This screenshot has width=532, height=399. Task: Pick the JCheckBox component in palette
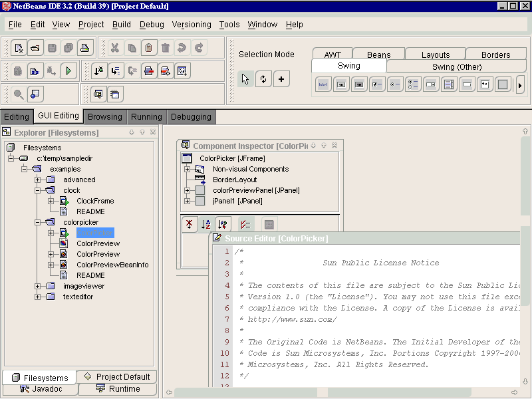click(377, 84)
